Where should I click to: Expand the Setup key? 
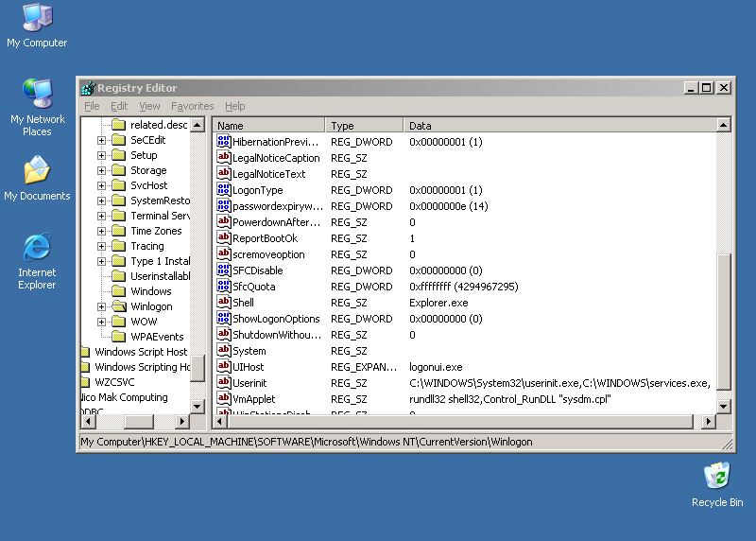pyautogui.click(x=101, y=155)
